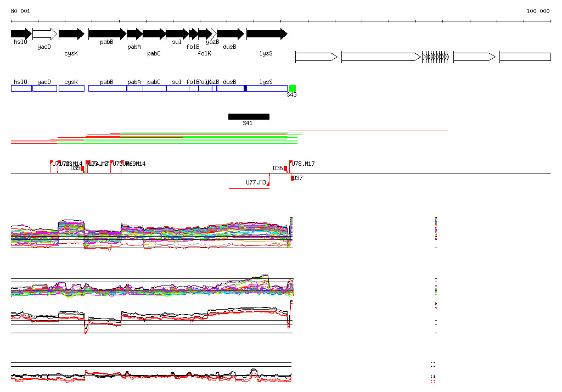The width and height of the screenshot is (562, 392).
Task: Select the black dusB gene arrow
Action: 231,34
